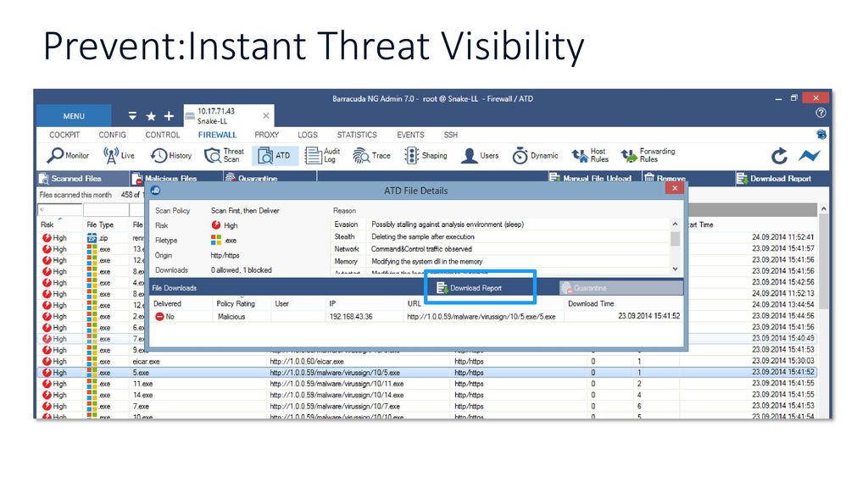Click the main list scroll up arrow

(x=823, y=208)
